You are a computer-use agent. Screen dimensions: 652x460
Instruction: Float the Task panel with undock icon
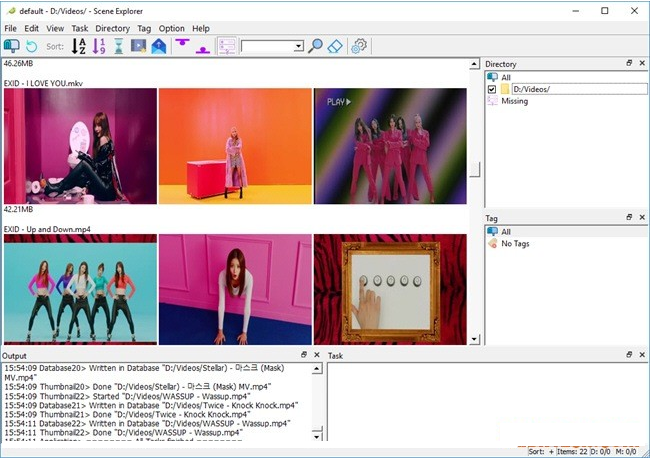pyautogui.click(x=629, y=354)
